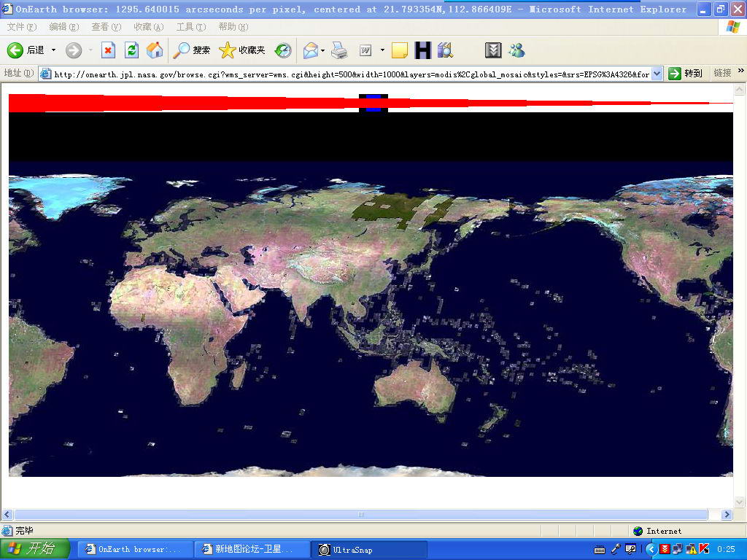Refresh the page with the green refresh icon

pyautogui.click(x=131, y=50)
